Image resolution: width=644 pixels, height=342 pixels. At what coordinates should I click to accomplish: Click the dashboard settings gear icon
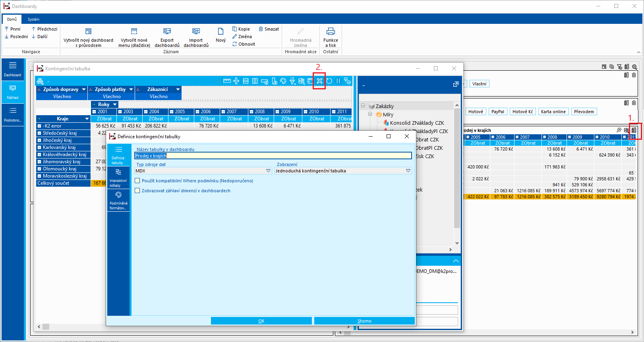(634, 67)
